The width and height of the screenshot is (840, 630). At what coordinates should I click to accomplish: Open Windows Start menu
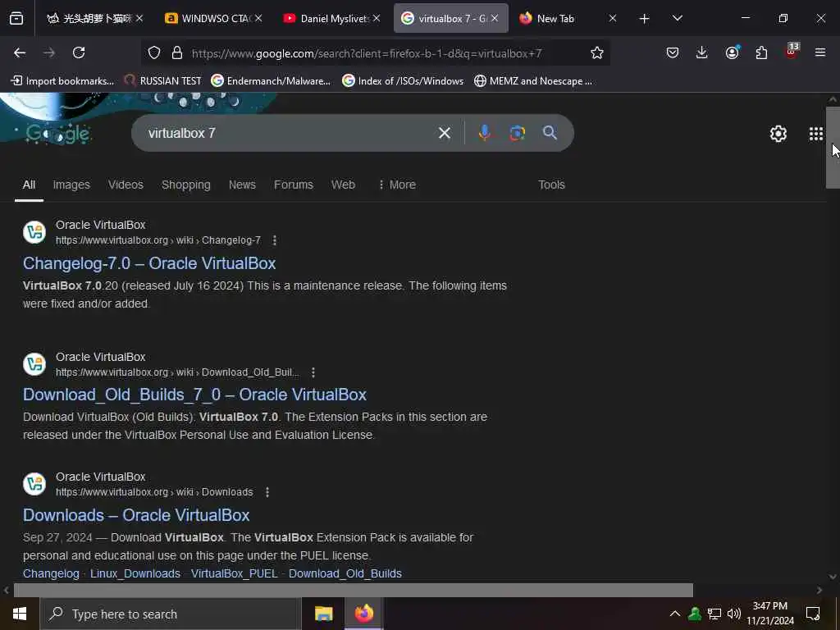20,614
